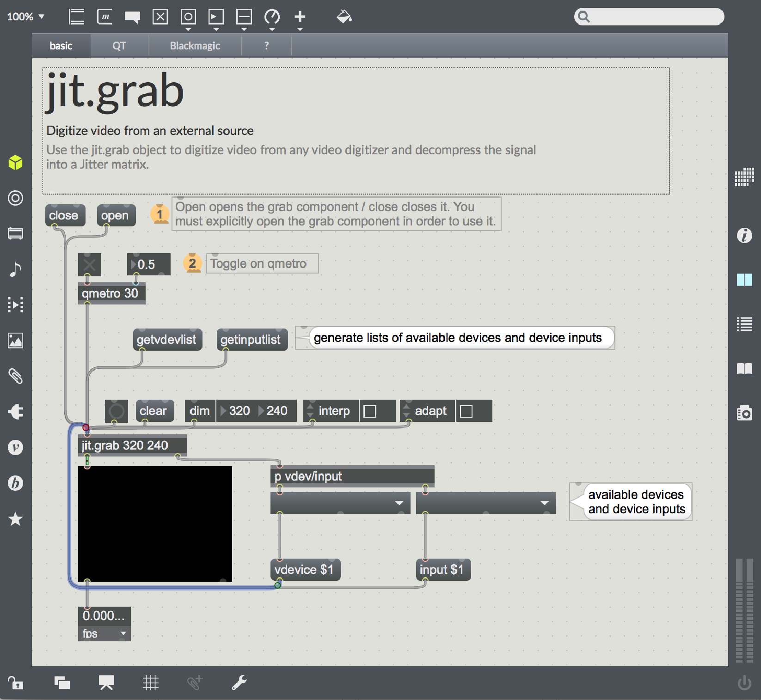This screenshot has width=761, height=700.
Task: Open the images browser in left sidebar
Action: click(15, 341)
